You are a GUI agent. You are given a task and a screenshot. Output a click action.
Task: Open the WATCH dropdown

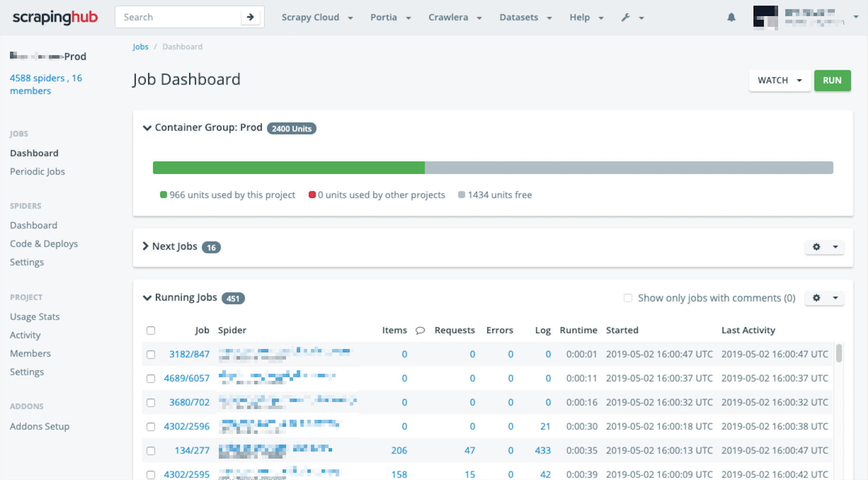point(779,80)
